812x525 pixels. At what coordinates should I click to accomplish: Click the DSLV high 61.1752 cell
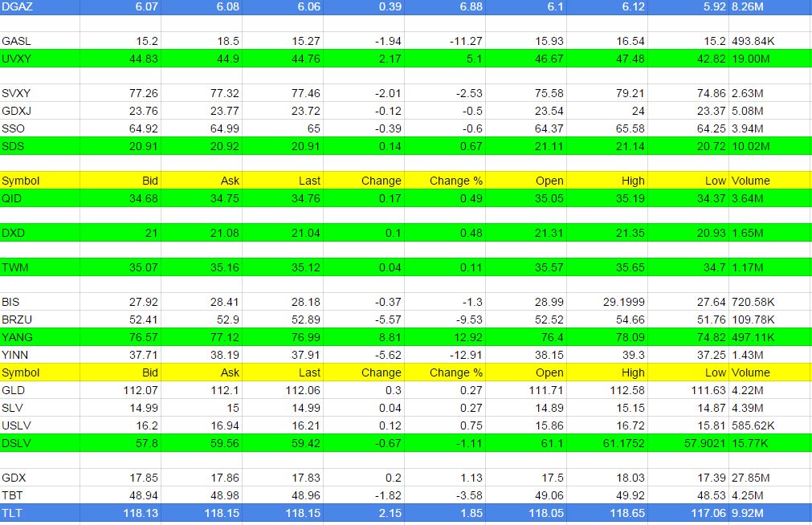(607, 443)
